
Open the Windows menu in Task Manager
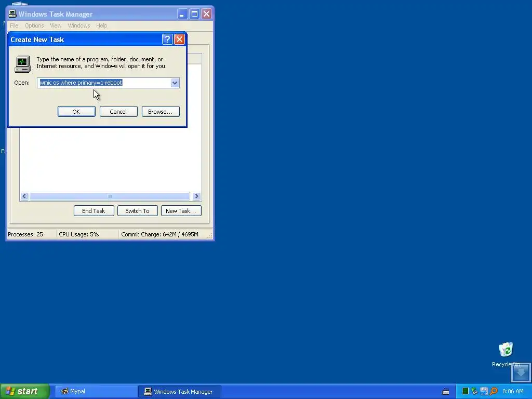(x=79, y=25)
